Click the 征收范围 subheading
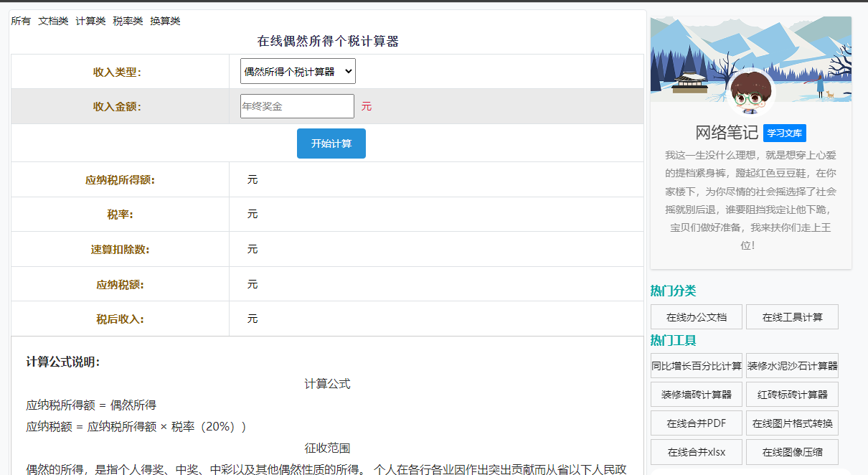Screen dimensions: 868x475 [327, 448]
